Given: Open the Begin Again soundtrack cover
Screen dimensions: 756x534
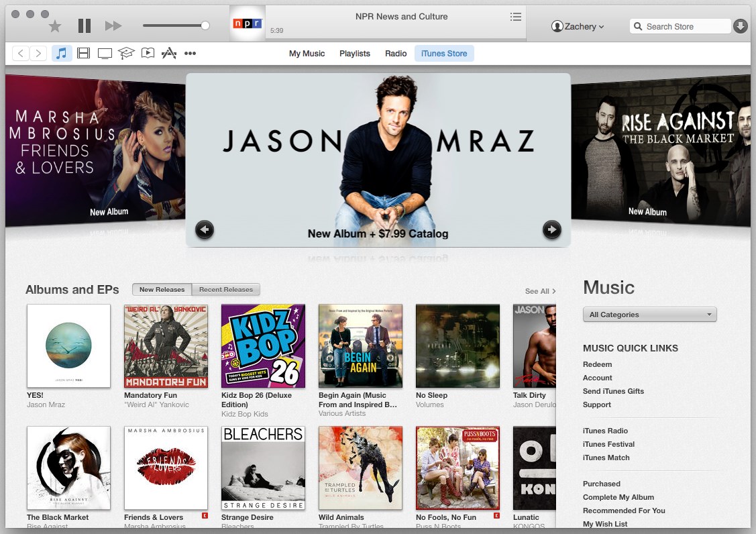Looking at the screenshot, I should pos(360,346).
